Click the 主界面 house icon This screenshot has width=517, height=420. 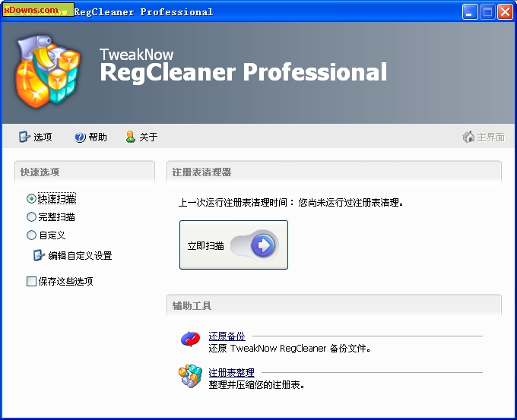click(468, 137)
